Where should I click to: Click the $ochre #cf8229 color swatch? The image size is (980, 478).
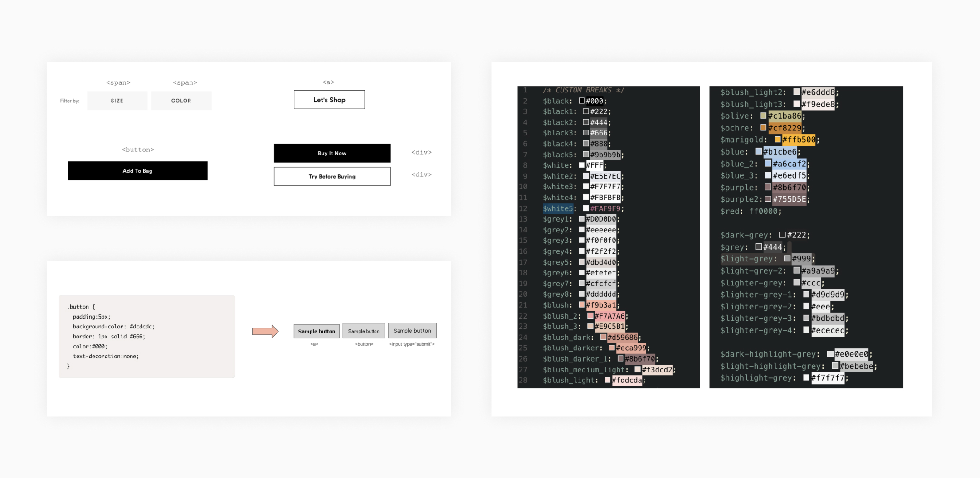point(763,128)
